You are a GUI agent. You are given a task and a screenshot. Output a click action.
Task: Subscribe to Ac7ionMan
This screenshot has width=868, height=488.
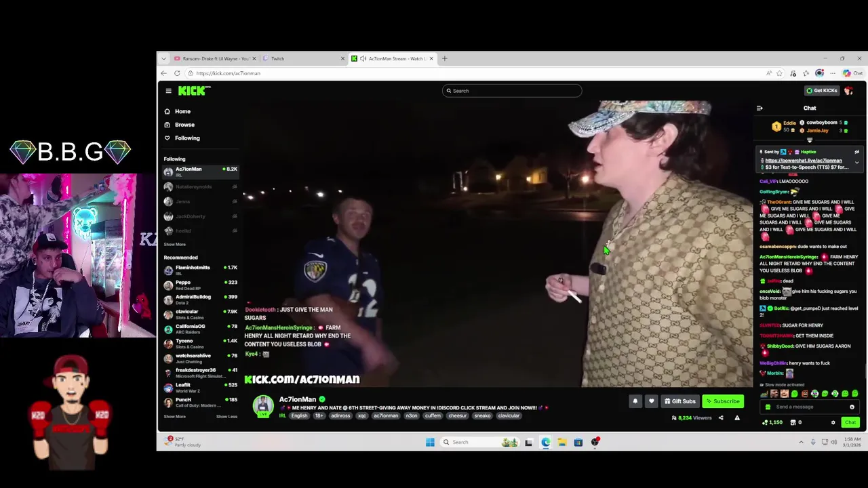[x=723, y=401]
